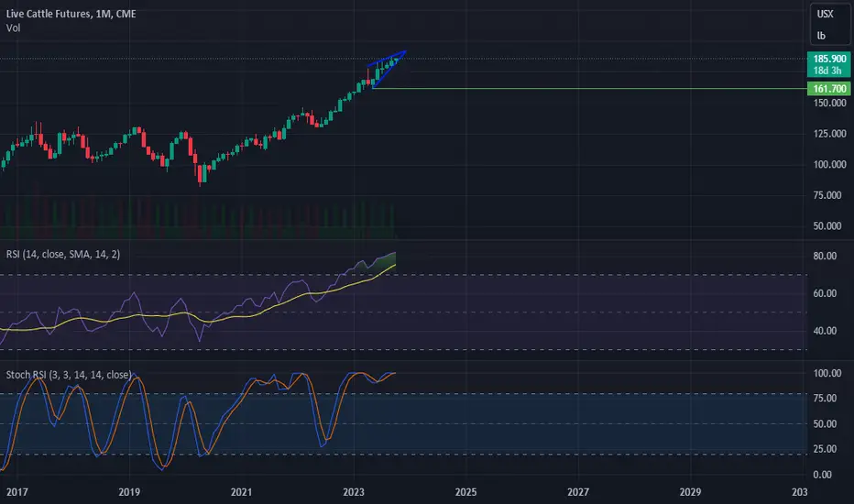The width and height of the screenshot is (854, 504).
Task: Click the 2027 time axis label
Action: tap(578, 492)
